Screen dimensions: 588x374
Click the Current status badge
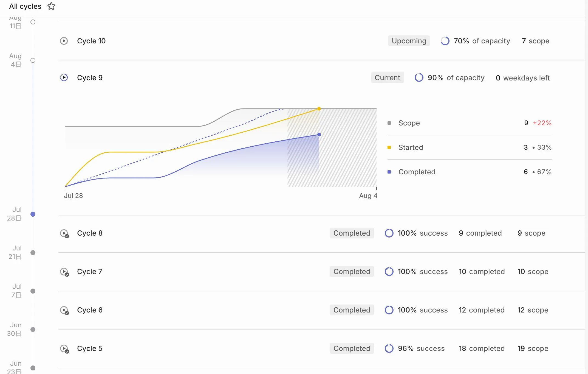pos(387,78)
